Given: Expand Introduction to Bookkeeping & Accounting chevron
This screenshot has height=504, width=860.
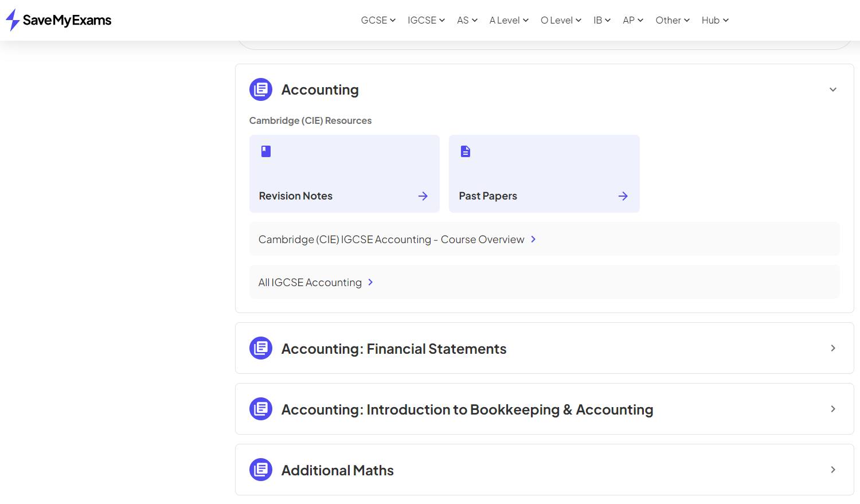Looking at the screenshot, I should [833, 409].
